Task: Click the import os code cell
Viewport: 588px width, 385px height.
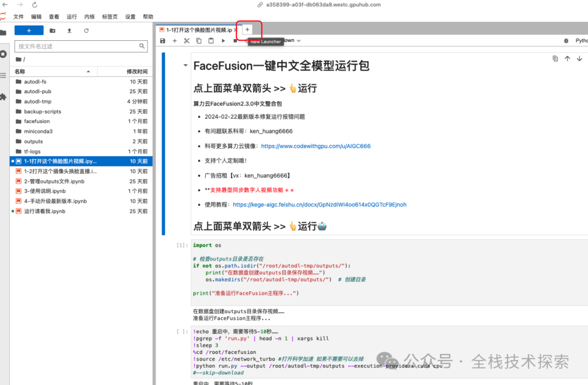Action: [389, 272]
